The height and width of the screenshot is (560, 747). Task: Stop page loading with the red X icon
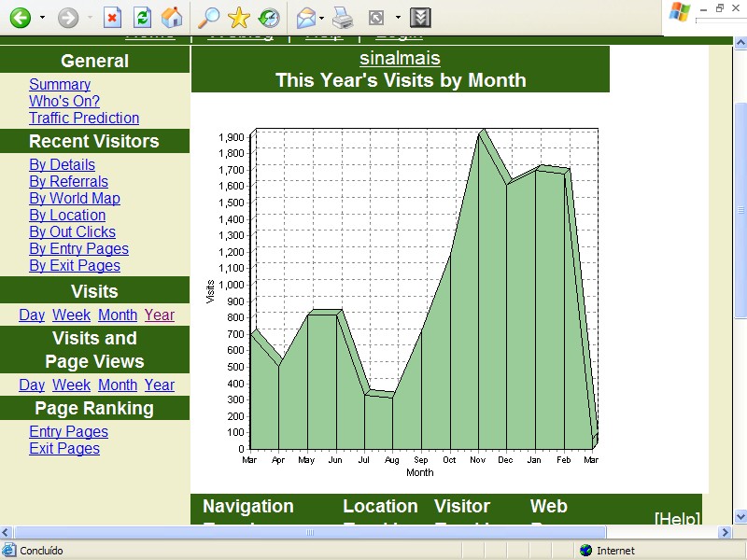coord(112,18)
